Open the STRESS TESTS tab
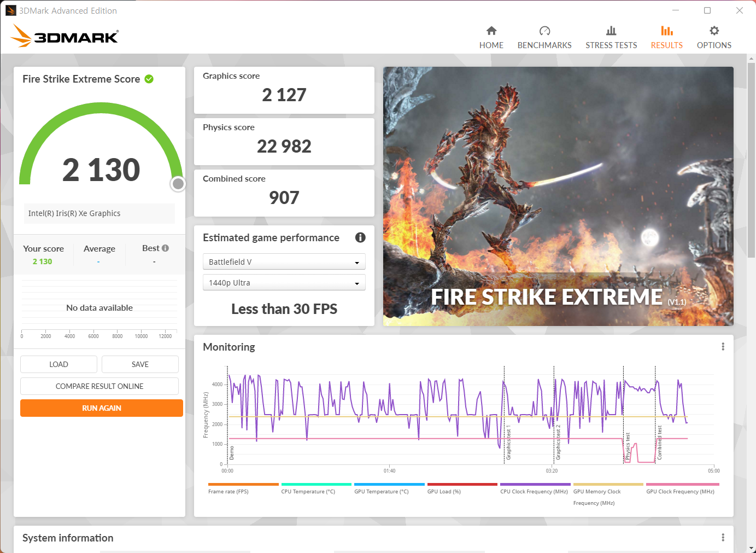756x553 pixels. point(611,38)
